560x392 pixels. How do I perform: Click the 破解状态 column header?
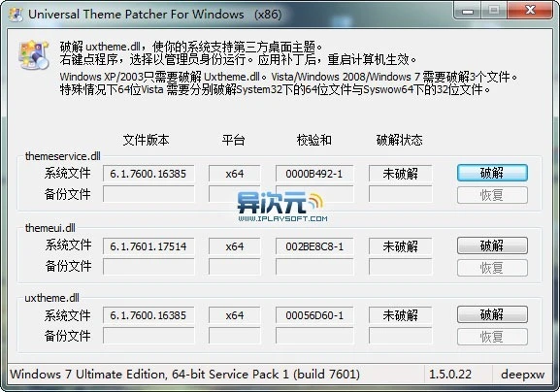coord(399,140)
